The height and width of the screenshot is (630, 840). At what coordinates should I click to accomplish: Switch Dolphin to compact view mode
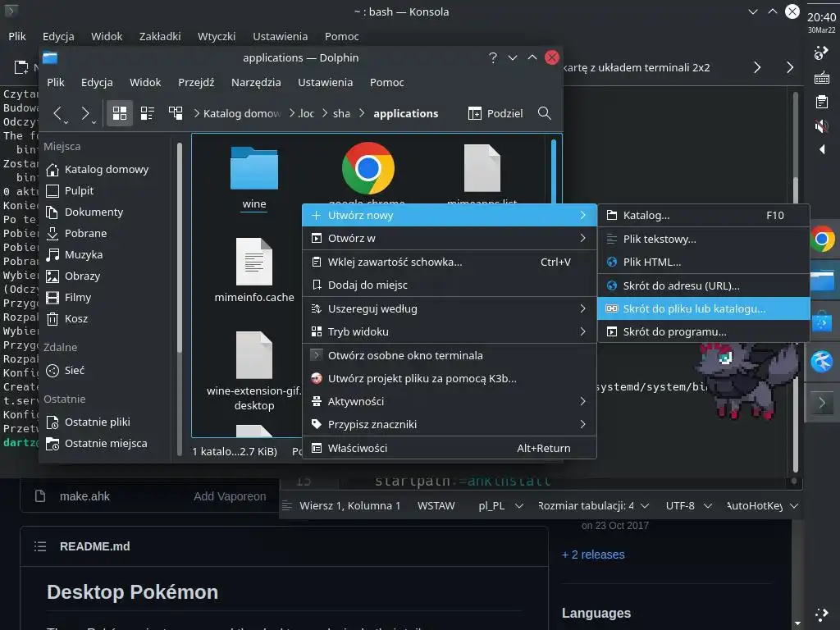tap(148, 113)
